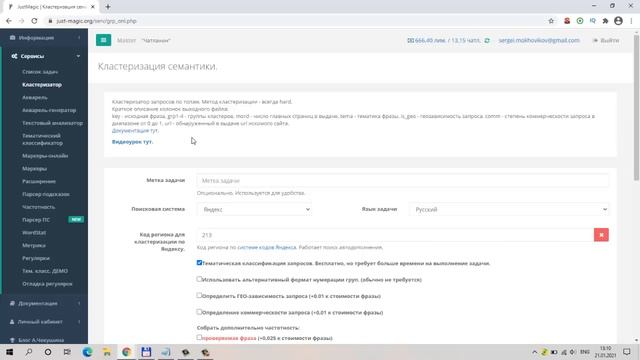Open Акварель-генератор in the sidebar
Viewport: 640px width, 360px height.
pos(49,110)
